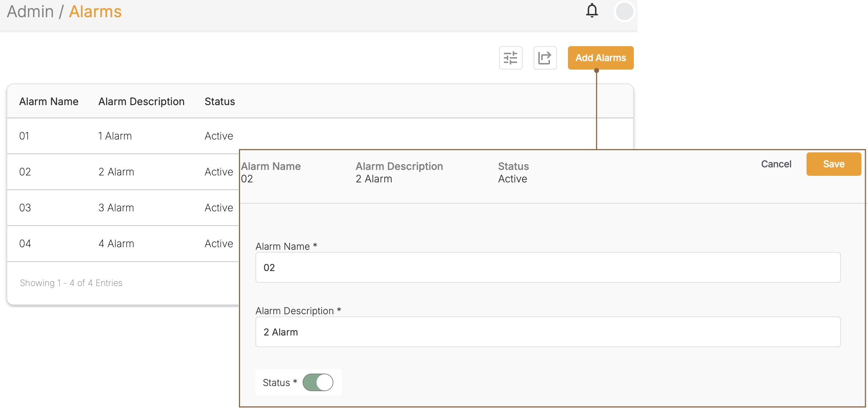Go to the Admin breadcrumb link
The height and width of the screenshot is (408, 868).
pos(30,12)
